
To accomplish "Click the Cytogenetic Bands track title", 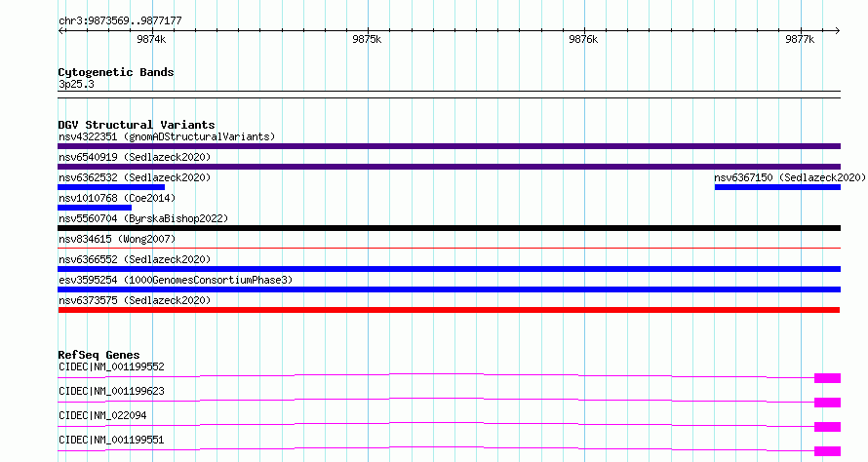I will pyautogui.click(x=116, y=72).
